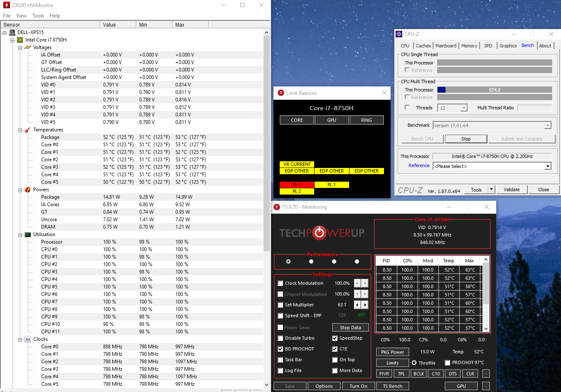Image resolution: width=561 pixels, height=392 pixels.
Task: Click the Temperatures thermometer icon
Action: point(28,130)
